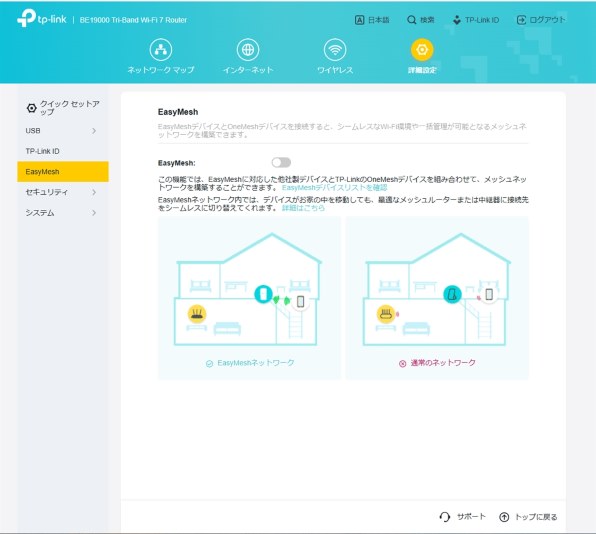Click the language selector icon
The height and width of the screenshot is (534, 596).
point(359,20)
